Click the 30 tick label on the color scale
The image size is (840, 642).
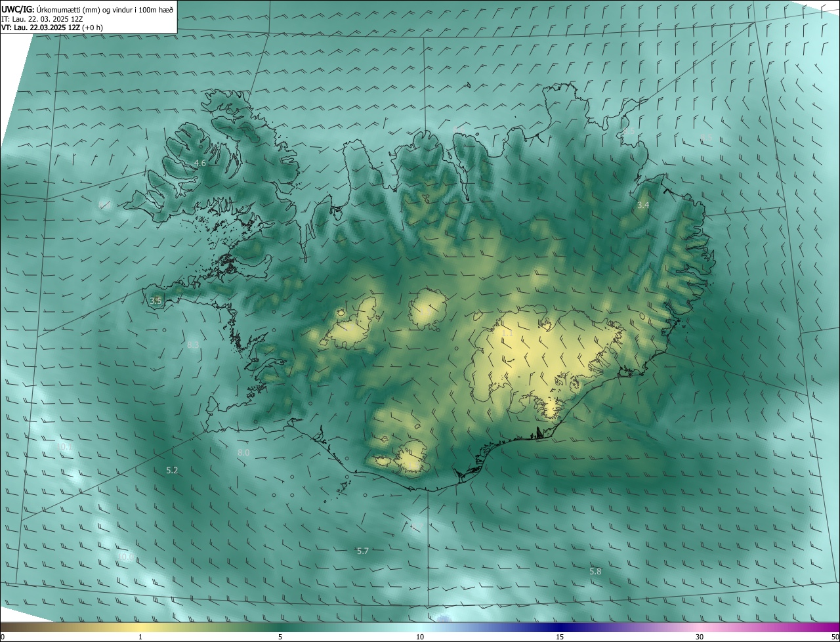pos(700,637)
